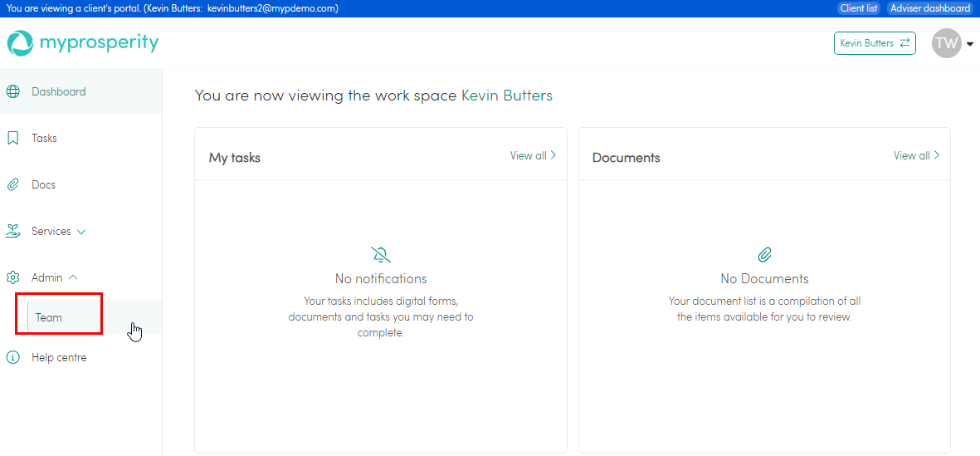Screen dimensions: 980x456
Task: Expand the Services menu chevron
Action: pyautogui.click(x=81, y=232)
